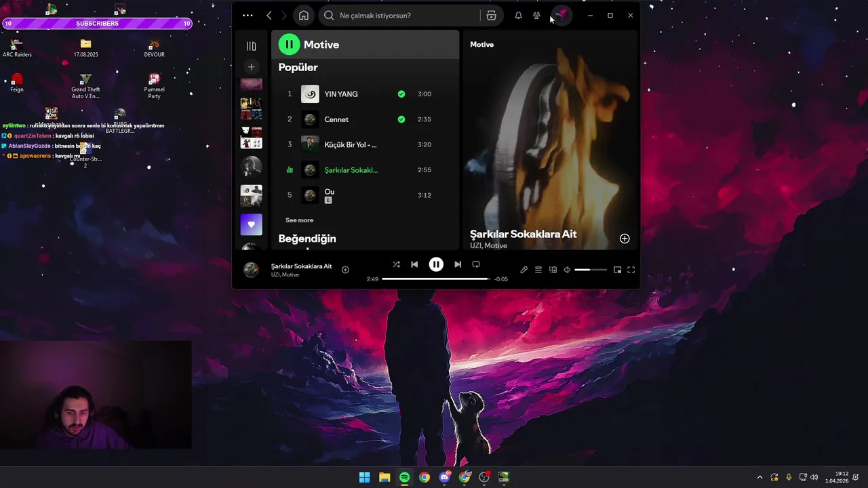Open the notifications bell
This screenshot has width=868, height=488.
pos(518,16)
